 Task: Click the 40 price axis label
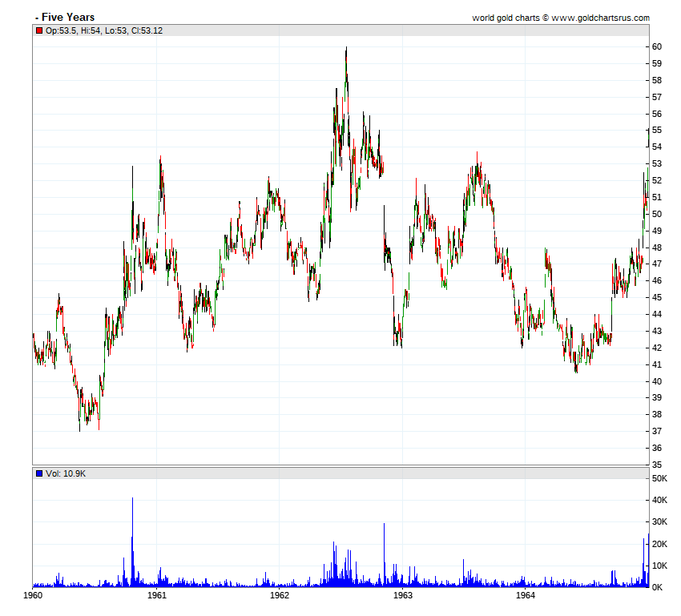(x=657, y=381)
